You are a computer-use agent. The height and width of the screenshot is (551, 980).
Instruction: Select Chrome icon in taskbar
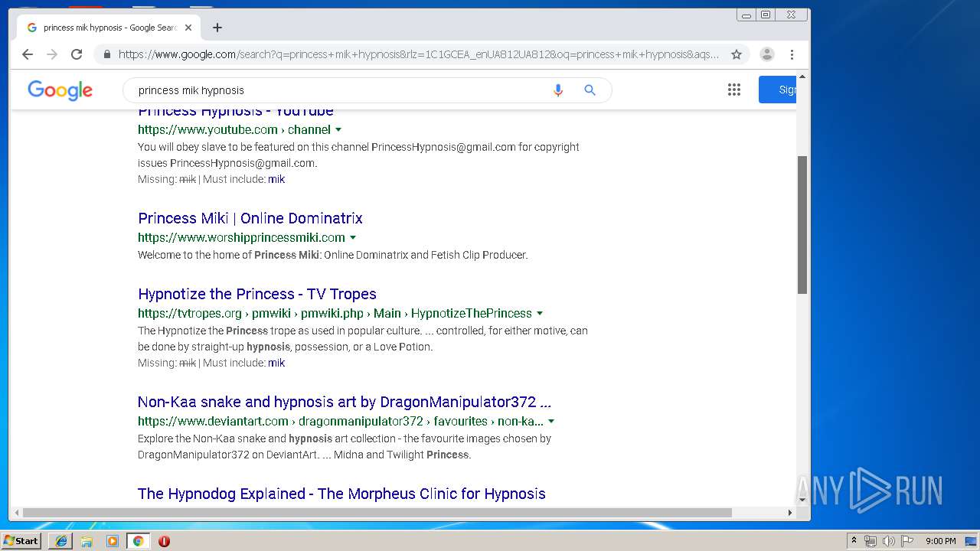click(138, 541)
